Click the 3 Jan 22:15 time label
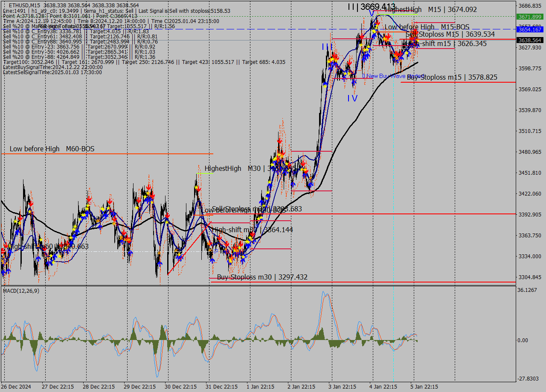Viewport: 546px width, 392px height. pyautogui.click(x=343, y=386)
